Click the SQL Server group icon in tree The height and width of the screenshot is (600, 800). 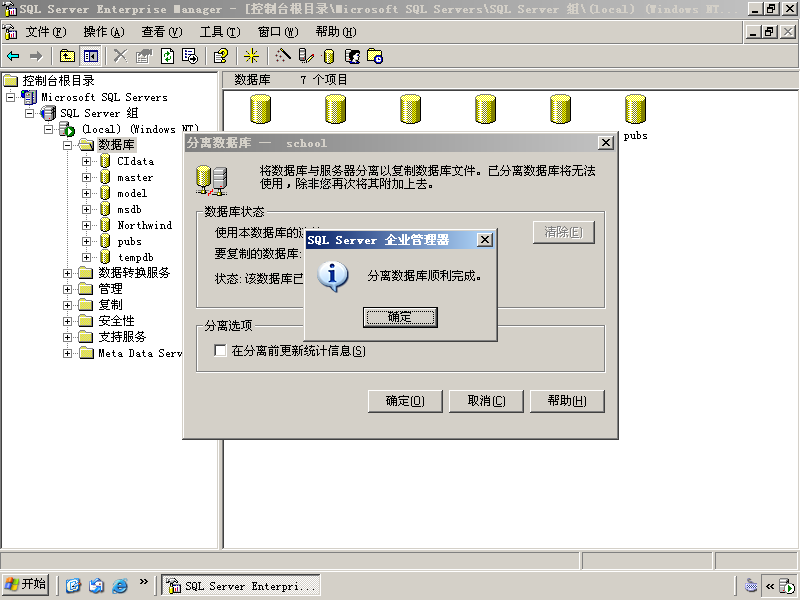coord(48,113)
